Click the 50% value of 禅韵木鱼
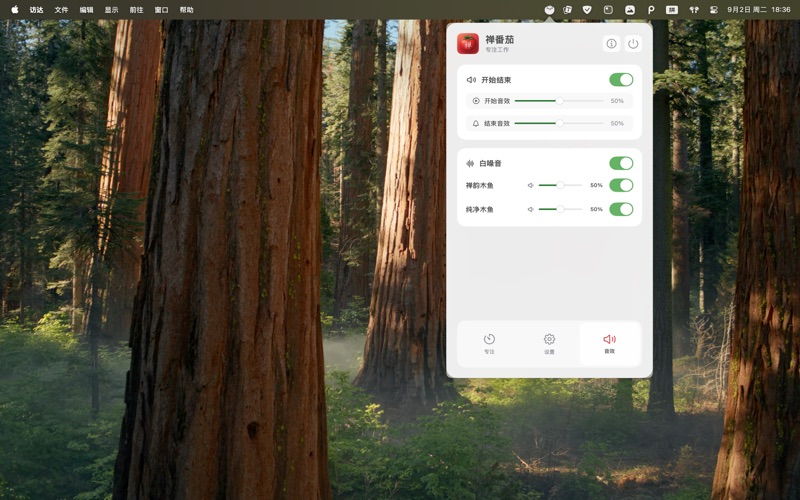This screenshot has height=500, width=800. click(x=596, y=185)
